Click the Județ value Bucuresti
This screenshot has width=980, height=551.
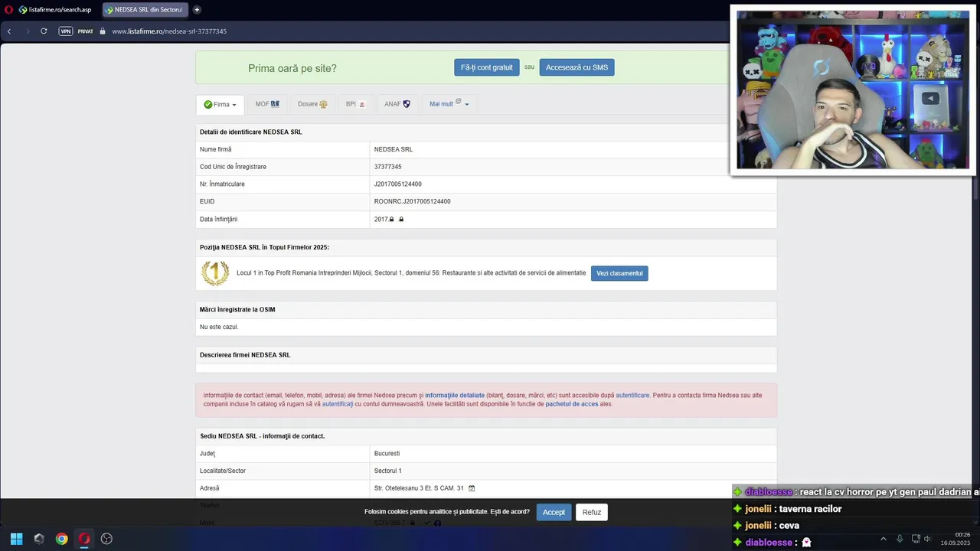tap(387, 454)
